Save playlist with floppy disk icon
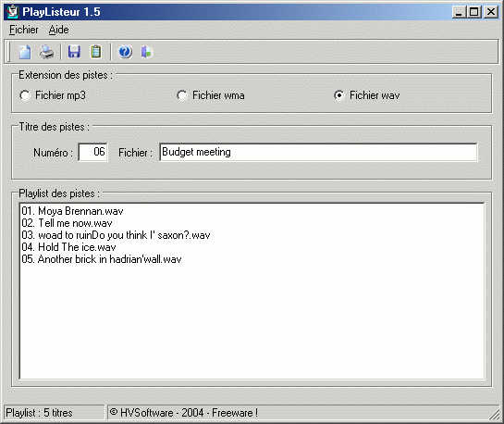The height and width of the screenshot is (424, 504). (74, 52)
